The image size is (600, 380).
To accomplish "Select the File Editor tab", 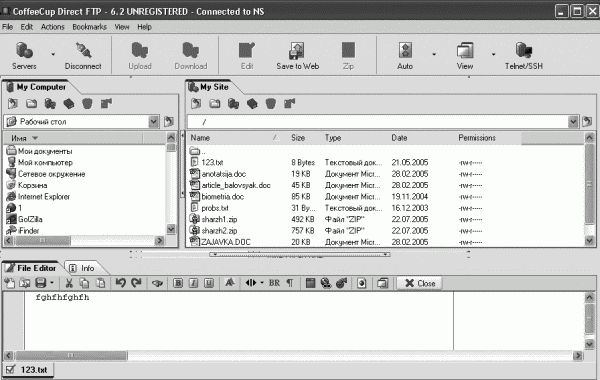I will pyautogui.click(x=31, y=268).
